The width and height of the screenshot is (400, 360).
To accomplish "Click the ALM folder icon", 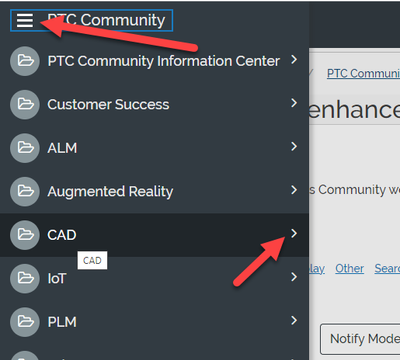I will (25, 148).
